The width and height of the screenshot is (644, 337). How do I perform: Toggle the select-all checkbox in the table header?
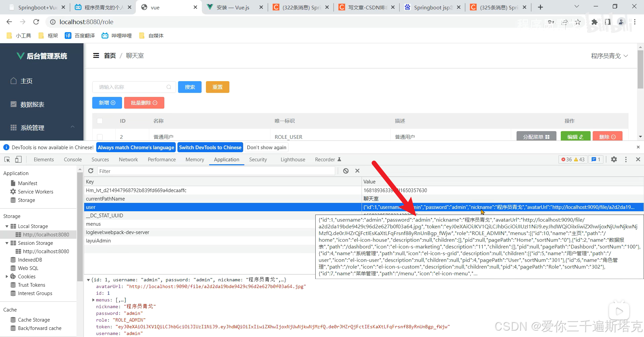[99, 121]
